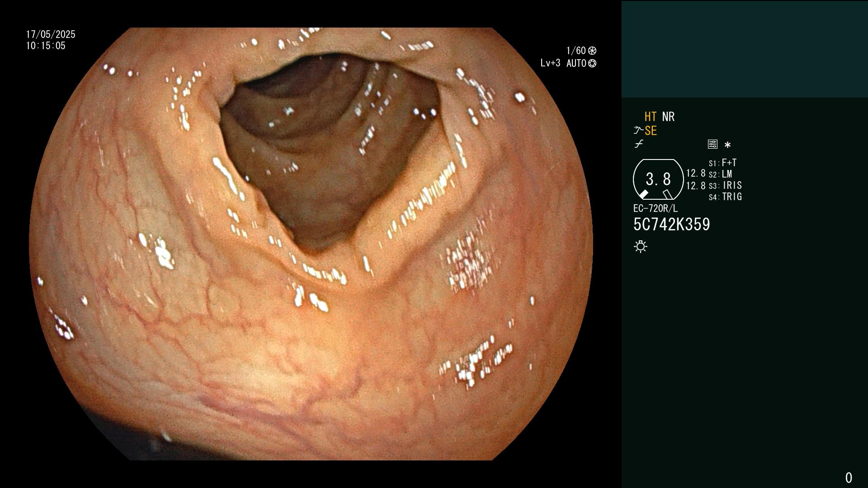The height and width of the screenshot is (488, 868).
Task: Click the scope model EC-720R/L
Action: 656,208
